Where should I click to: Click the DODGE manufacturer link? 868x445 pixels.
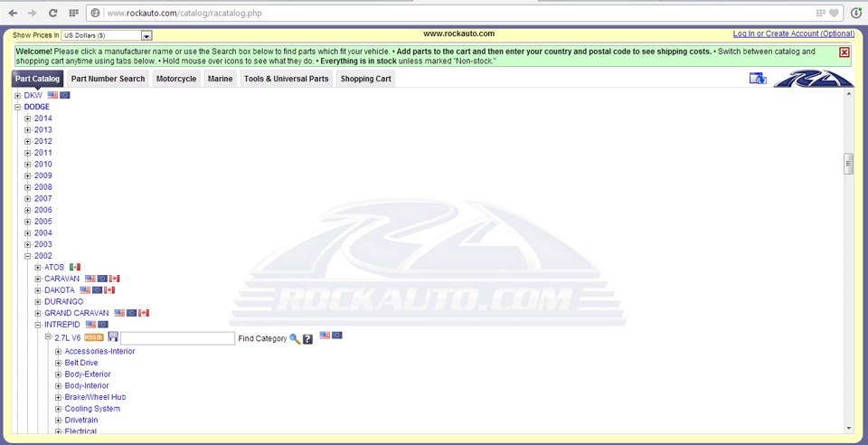pos(36,107)
